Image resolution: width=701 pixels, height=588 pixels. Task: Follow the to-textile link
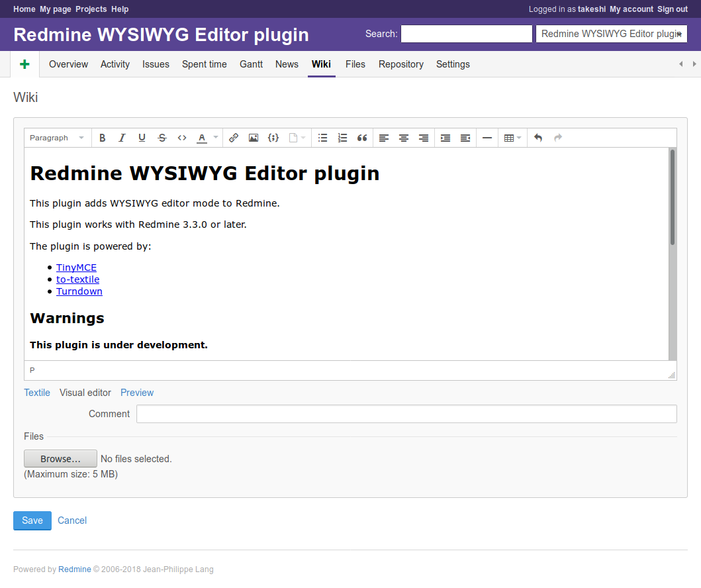click(78, 279)
